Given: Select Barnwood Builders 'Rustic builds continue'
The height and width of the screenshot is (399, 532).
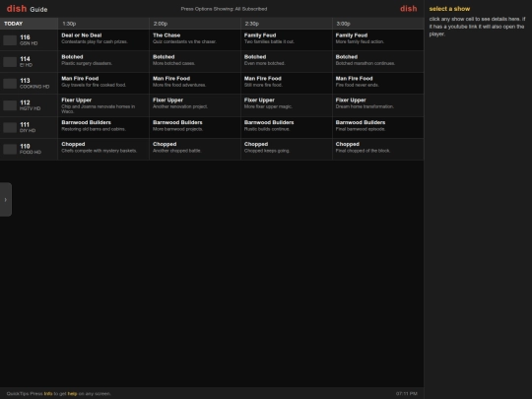Looking at the screenshot, I should click(x=287, y=127).
